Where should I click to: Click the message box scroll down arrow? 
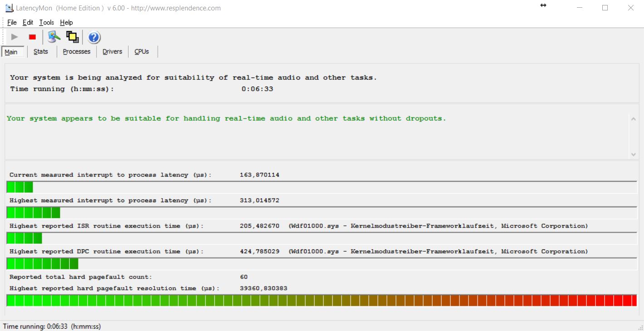click(633, 155)
